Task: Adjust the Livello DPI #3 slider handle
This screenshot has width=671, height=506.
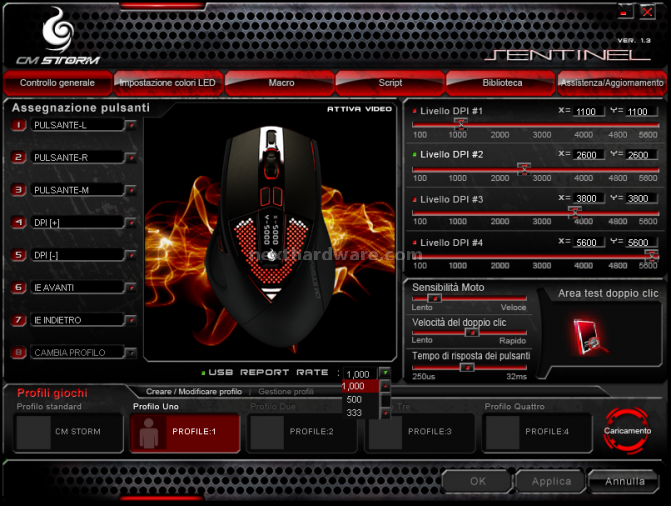Action: (574, 212)
